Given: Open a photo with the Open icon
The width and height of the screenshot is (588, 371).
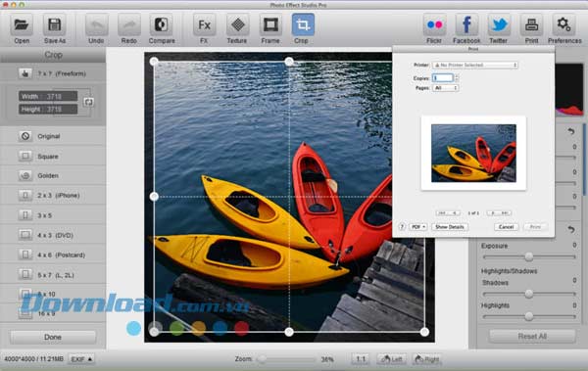Looking at the screenshot, I should point(22,25).
